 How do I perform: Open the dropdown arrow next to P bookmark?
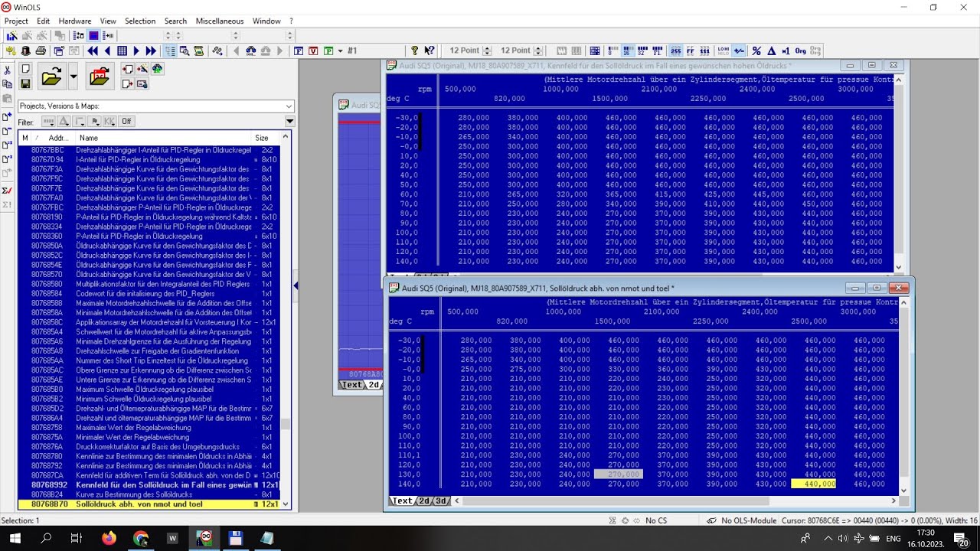tap(340, 51)
